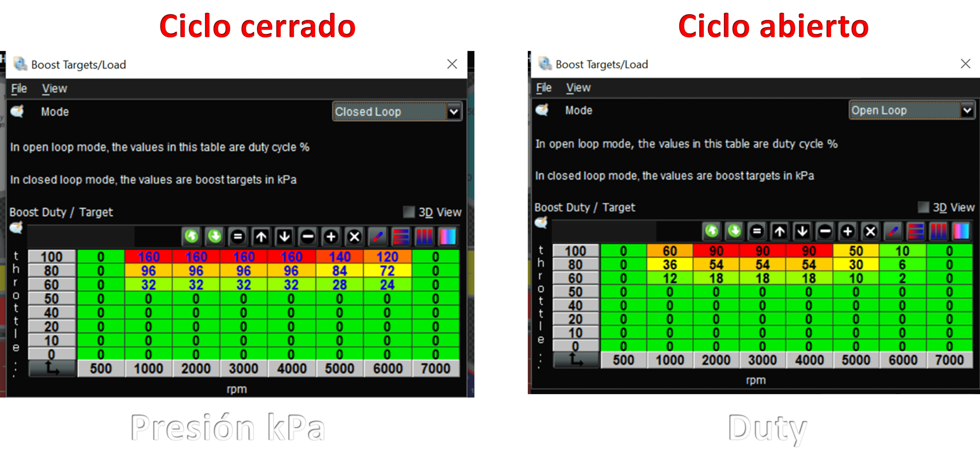Select 120 cell at 6000 rpm, Closed Loop
Image resolution: width=980 pixels, height=455 pixels.
click(x=387, y=257)
